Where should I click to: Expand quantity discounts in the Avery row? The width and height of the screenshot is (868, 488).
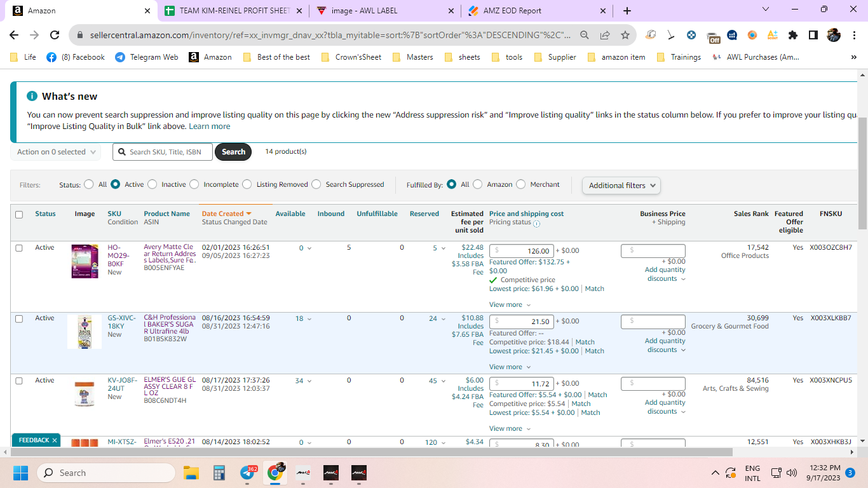665,274
